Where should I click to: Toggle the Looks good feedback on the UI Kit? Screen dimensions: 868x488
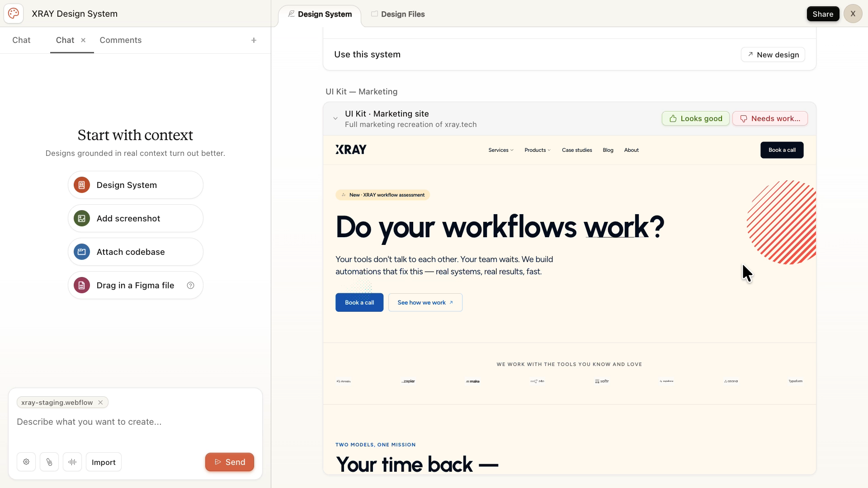695,118
